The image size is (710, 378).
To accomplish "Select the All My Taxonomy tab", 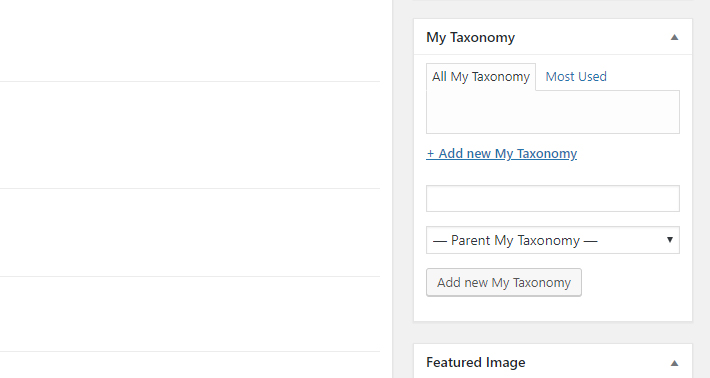I will coord(481,77).
